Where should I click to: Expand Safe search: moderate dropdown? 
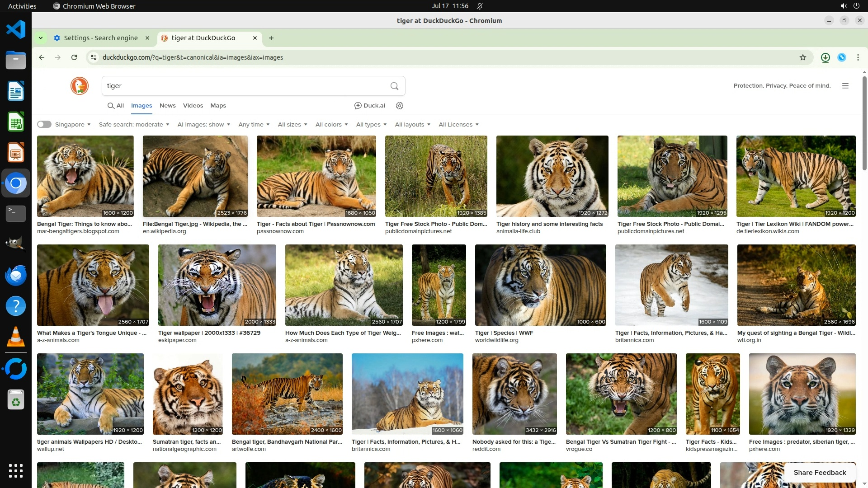pos(134,124)
